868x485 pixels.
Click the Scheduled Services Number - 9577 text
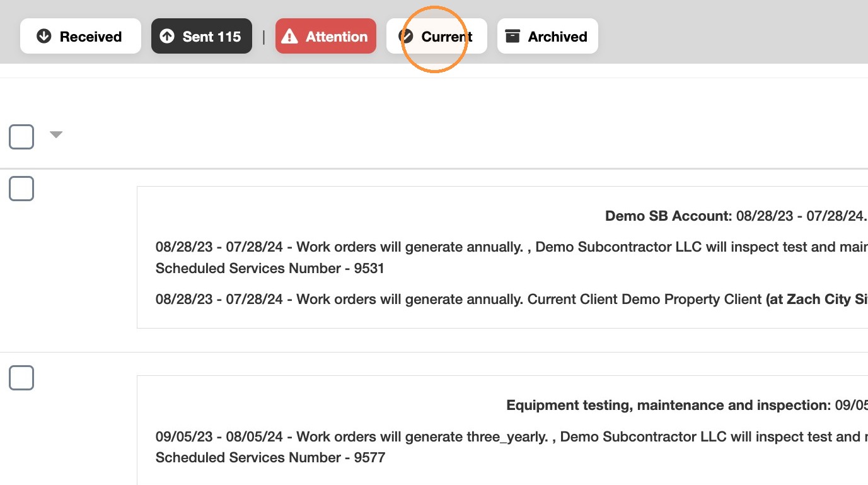pyautogui.click(x=270, y=457)
